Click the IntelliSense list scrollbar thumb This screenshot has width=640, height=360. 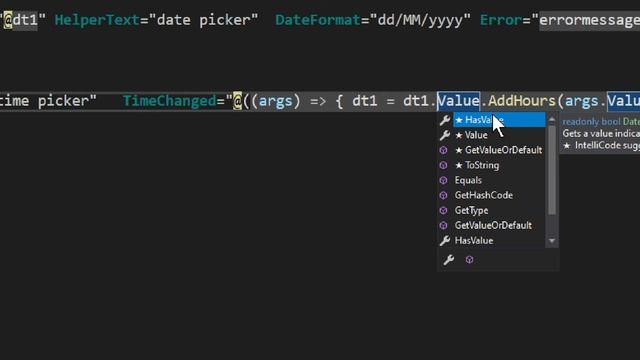[x=552, y=169]
